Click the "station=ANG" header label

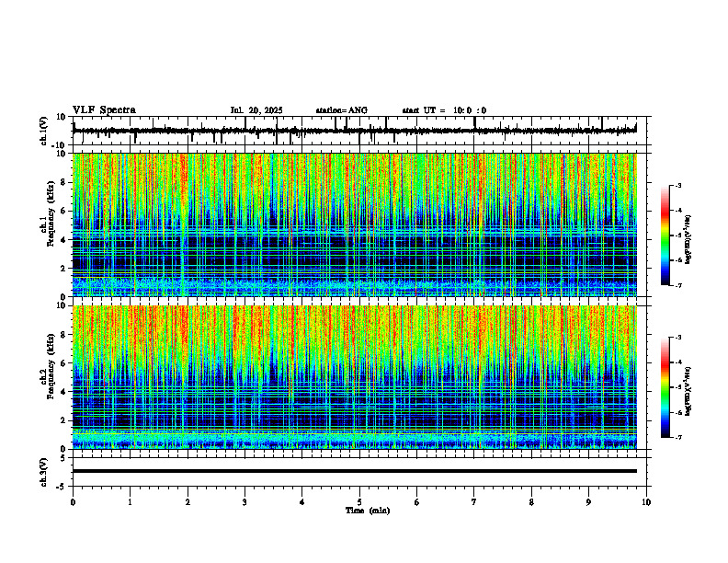[x=342, y=110]
